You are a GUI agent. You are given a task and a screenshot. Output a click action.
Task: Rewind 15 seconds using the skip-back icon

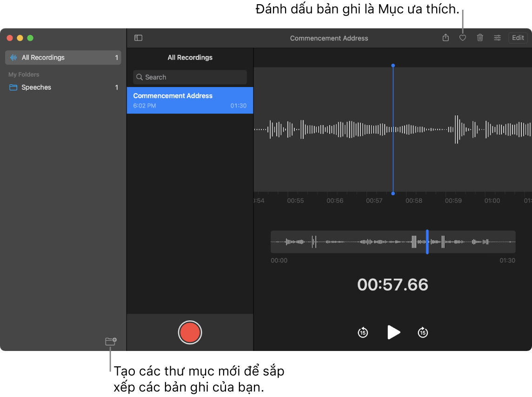[363, 332]
